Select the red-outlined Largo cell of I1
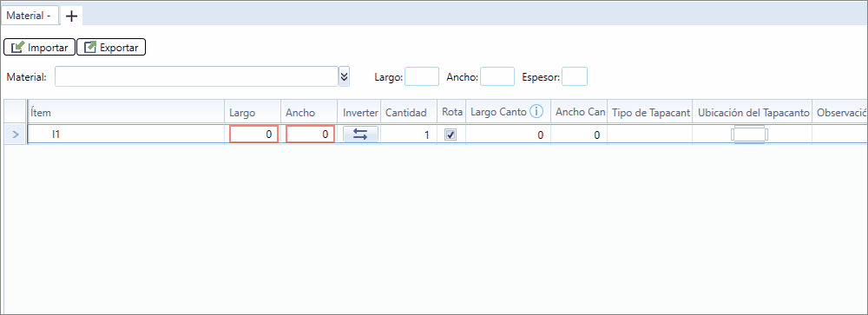Image resolution: width=868 pixels, height=315 pixels. pyautogui.click(x=253, y=134)
